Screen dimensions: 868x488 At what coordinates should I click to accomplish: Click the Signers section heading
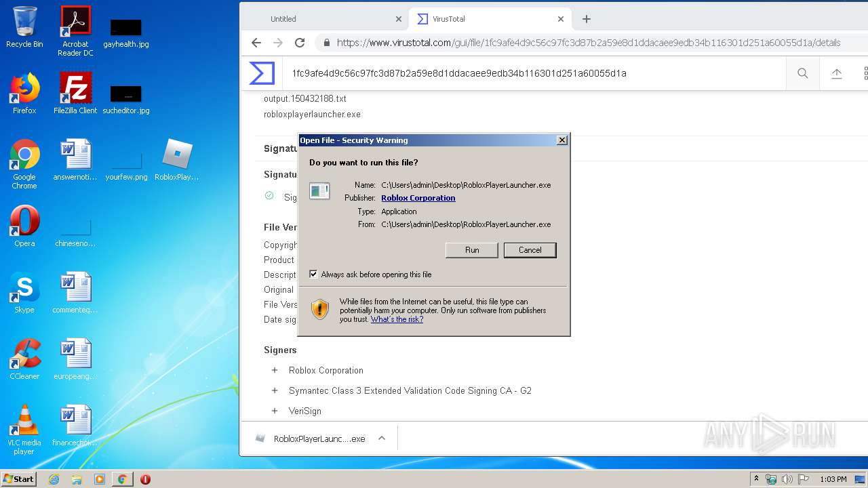click(x=280, y=350)
